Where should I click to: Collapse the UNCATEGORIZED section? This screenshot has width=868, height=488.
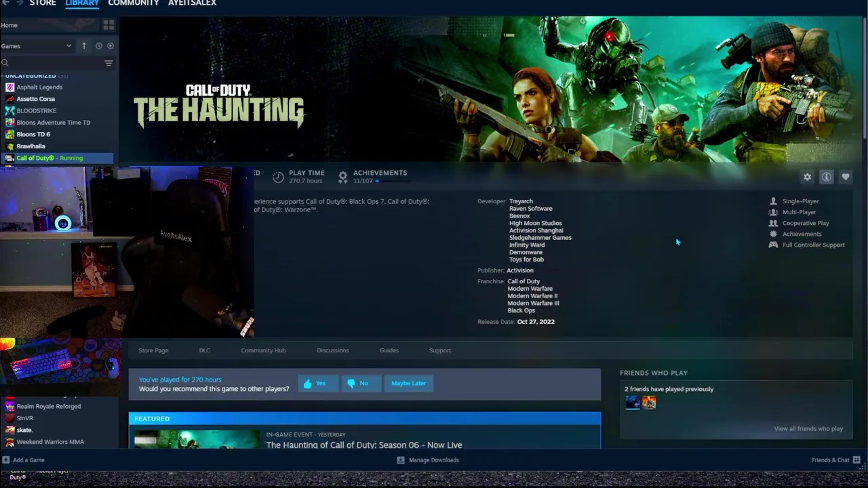[x=31, y=76]
